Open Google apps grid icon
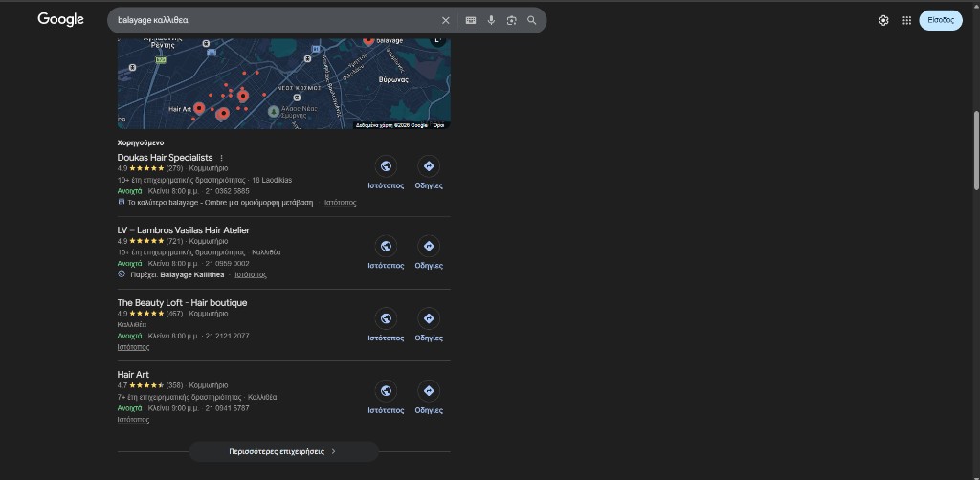This screenshot has width=980, height=480. pos(907,21)
